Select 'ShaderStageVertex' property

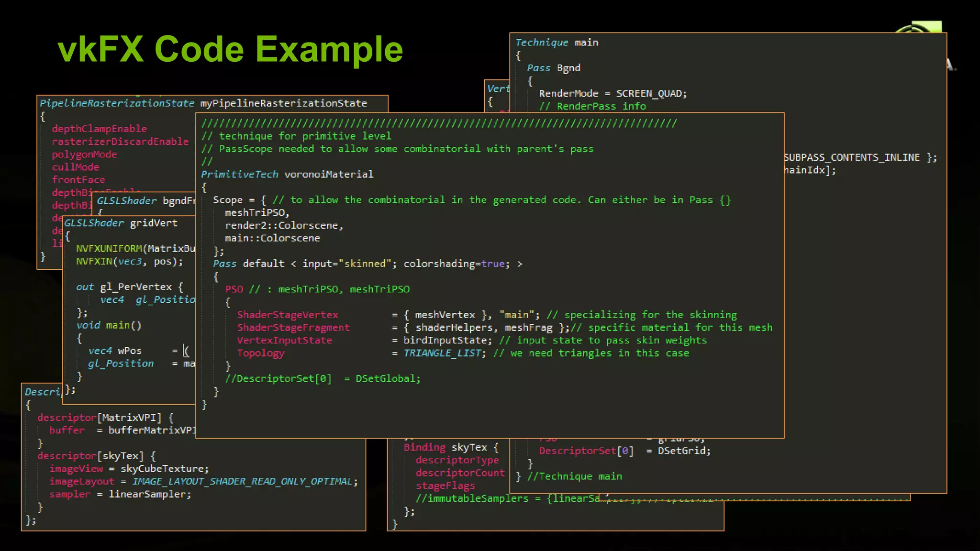[x=288, y=315]
